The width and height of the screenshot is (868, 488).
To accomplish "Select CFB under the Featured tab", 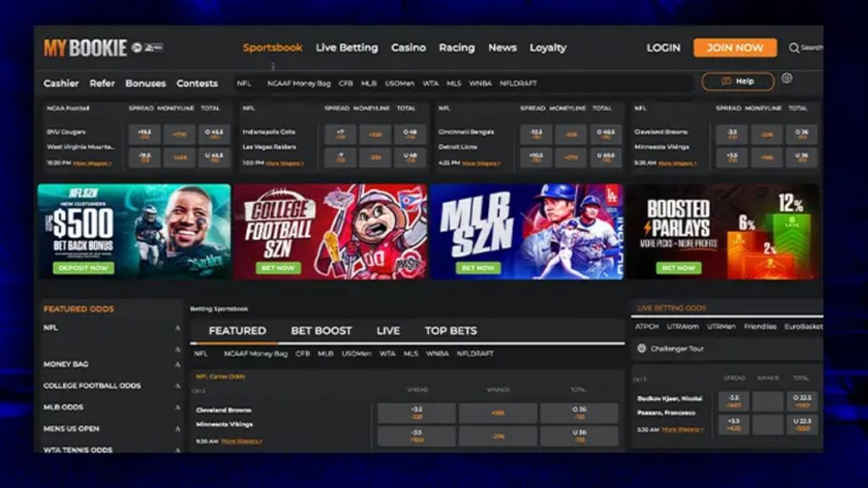I will point(303,353).
